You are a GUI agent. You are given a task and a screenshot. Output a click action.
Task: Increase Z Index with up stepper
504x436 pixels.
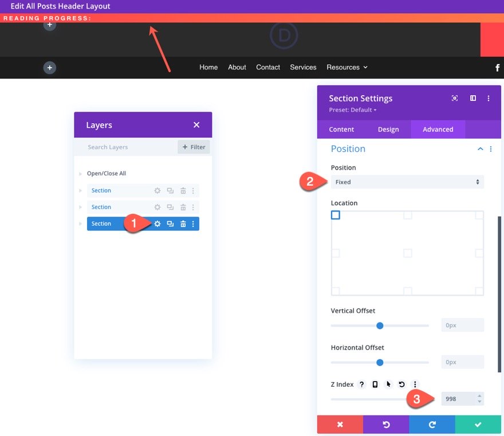click(x=479, y=396)
